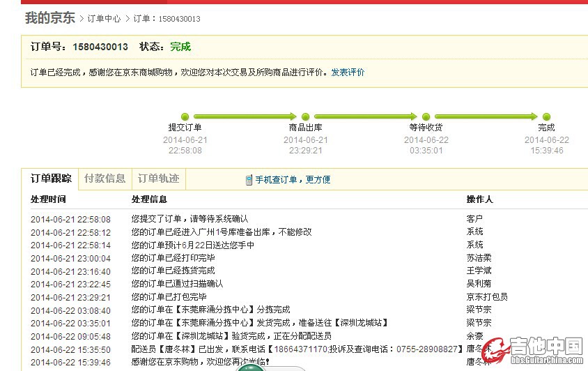Click the 完成 green step dot
The height and width of the screenshot is (371, 588).
546,116
